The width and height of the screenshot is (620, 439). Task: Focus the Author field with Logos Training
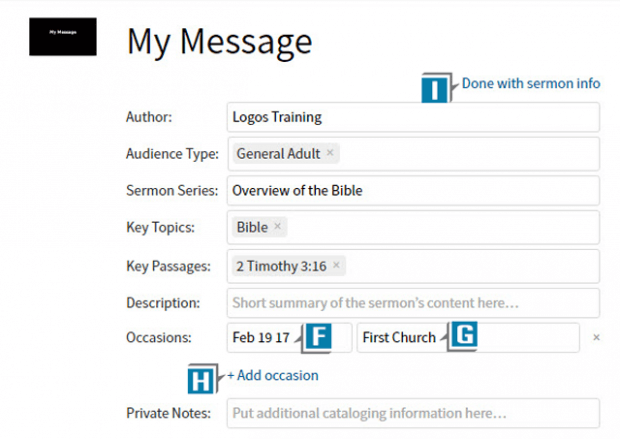(412, 117)
